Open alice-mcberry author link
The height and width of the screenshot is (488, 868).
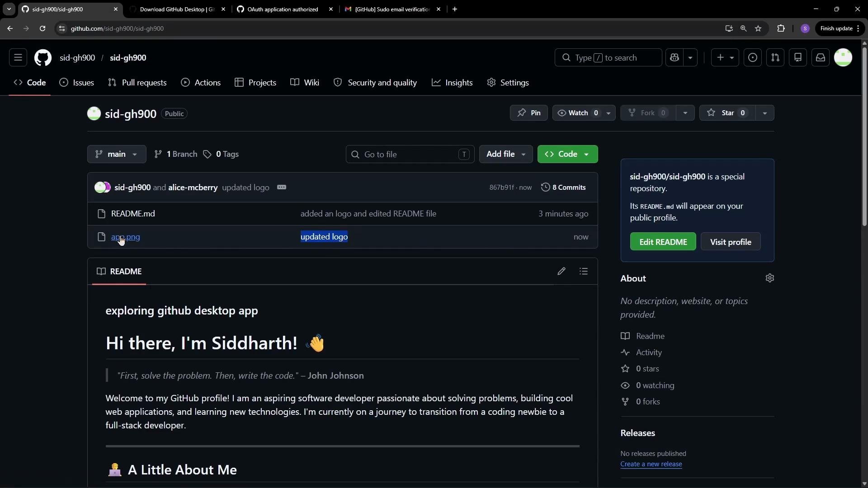click(193, 188)
